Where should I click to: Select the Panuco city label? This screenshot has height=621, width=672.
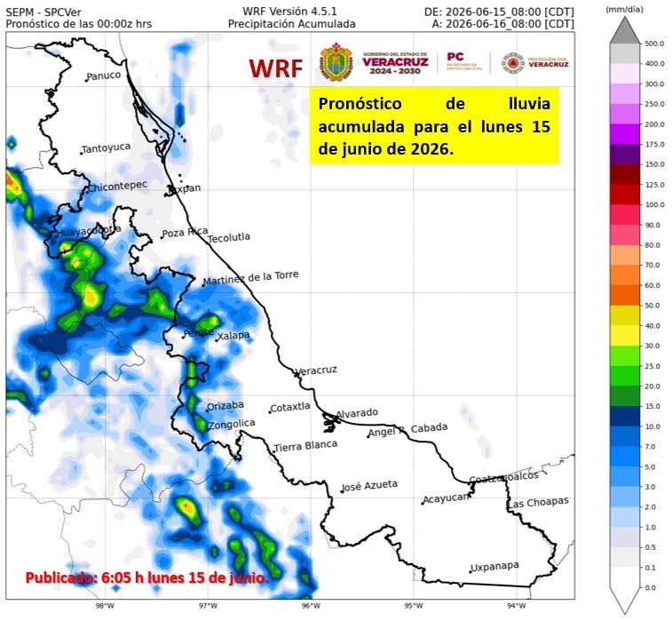coord(103,76)
